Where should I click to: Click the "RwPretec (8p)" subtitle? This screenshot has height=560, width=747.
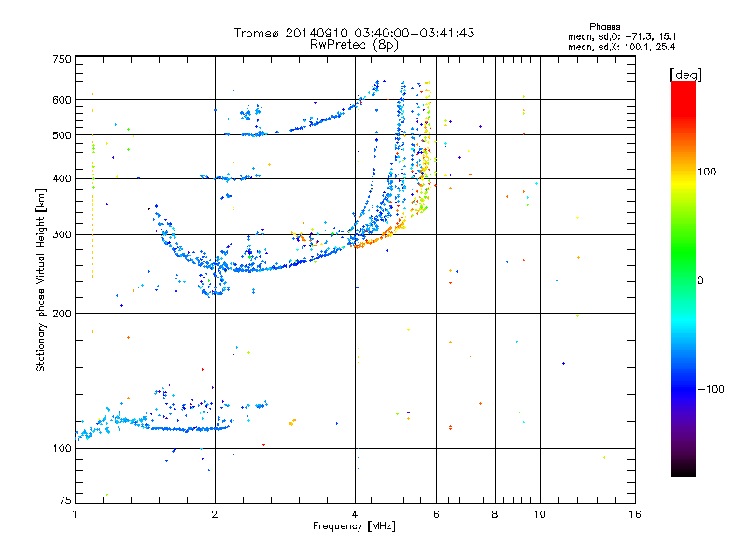pyautogui.click(x=354, y=45)
